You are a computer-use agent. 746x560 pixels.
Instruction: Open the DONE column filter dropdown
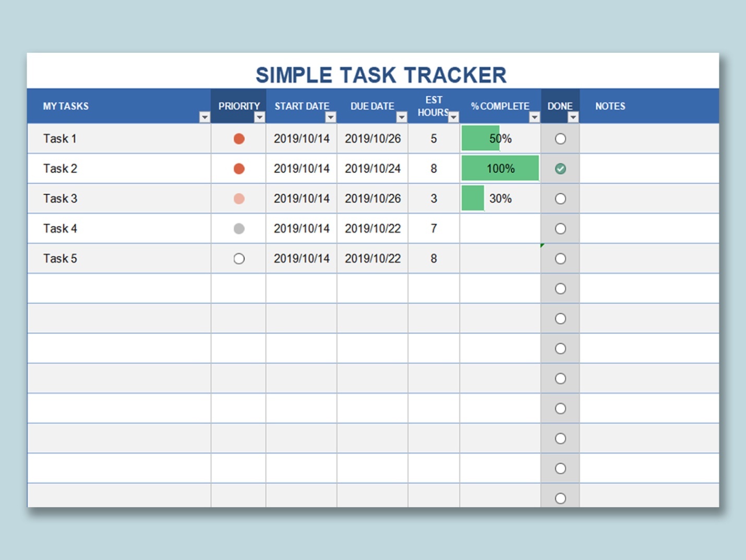[574, 117]
